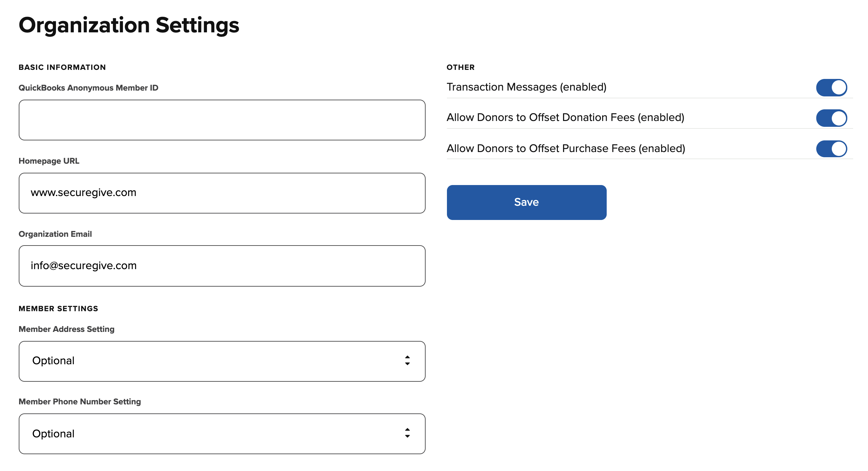The width and height of the screenshot is (868, 471).
Task: Click the Offset Purchase Fees (enabled) text
Action: point(565,148)
